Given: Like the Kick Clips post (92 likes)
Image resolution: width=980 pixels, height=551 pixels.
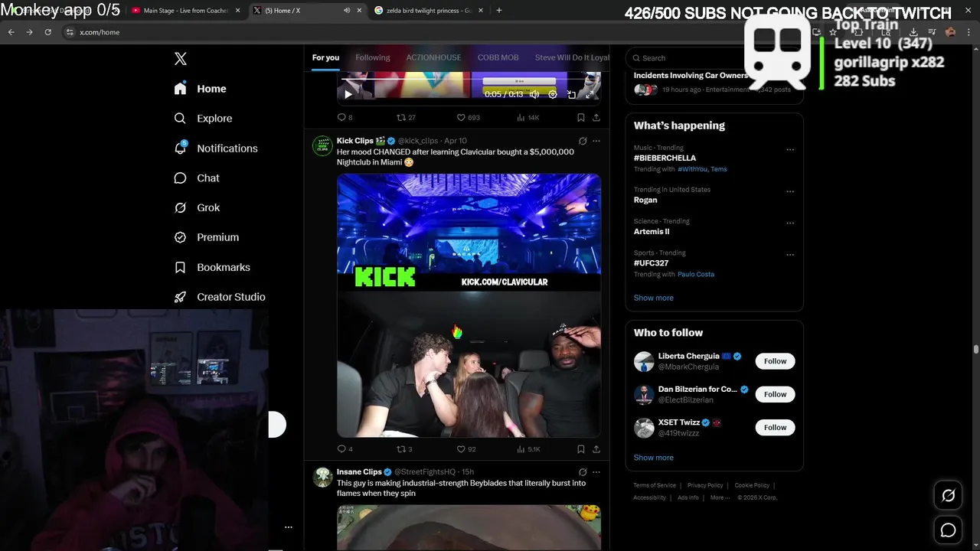Looking at the screenshot, I should (466, 449).
